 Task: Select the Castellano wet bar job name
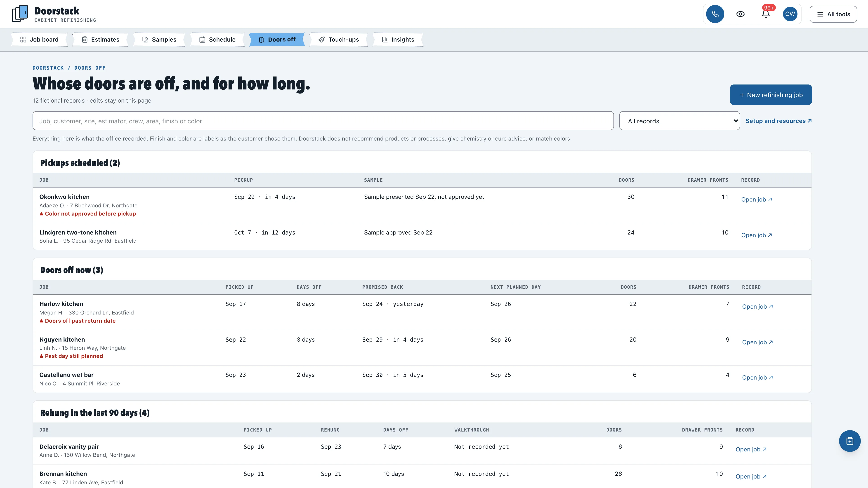(x=66, y=375)
